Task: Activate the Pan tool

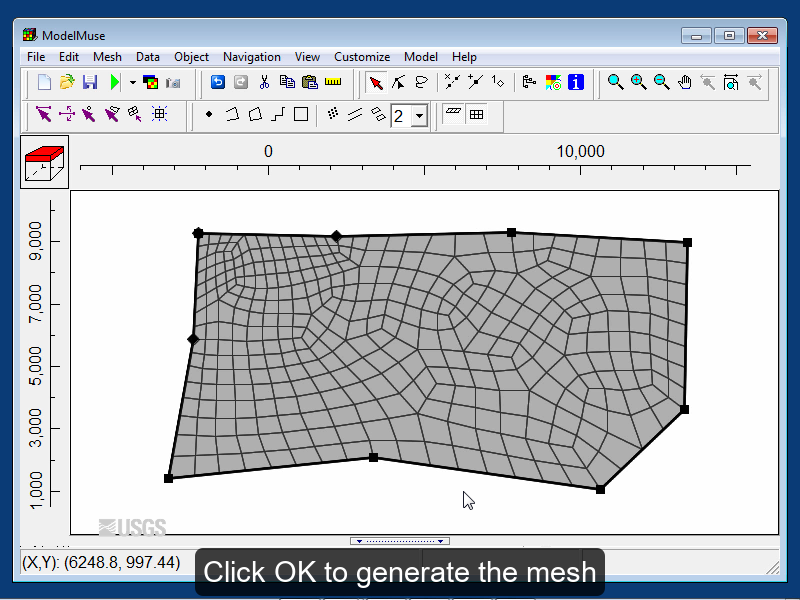Action: tap(684, 82)
